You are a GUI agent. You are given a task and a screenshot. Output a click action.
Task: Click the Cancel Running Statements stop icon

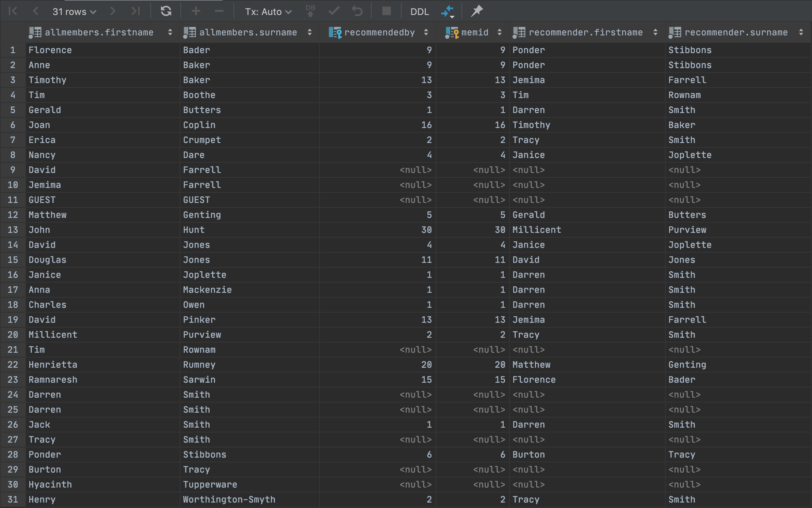[386, 11]
